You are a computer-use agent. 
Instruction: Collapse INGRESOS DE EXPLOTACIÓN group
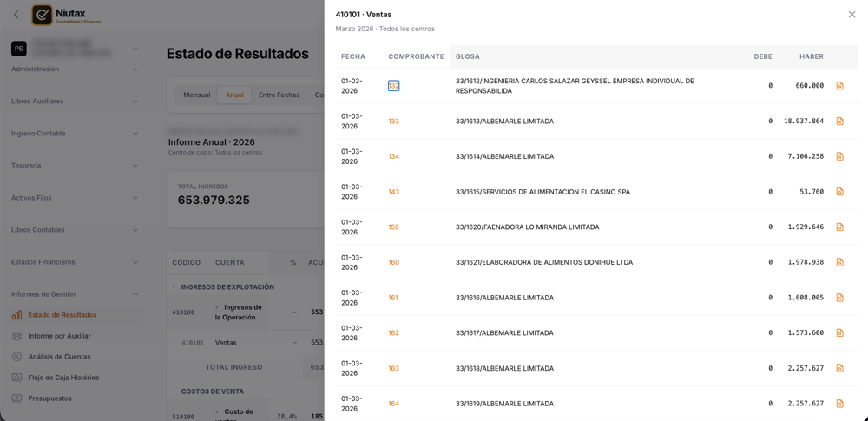(x=174, y=287)
